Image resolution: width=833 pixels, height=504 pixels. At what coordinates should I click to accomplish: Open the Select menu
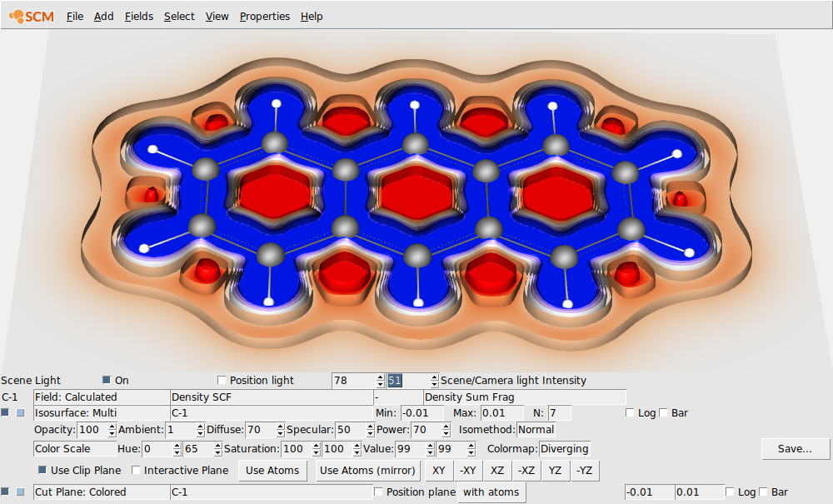click(x=179, y=17)
